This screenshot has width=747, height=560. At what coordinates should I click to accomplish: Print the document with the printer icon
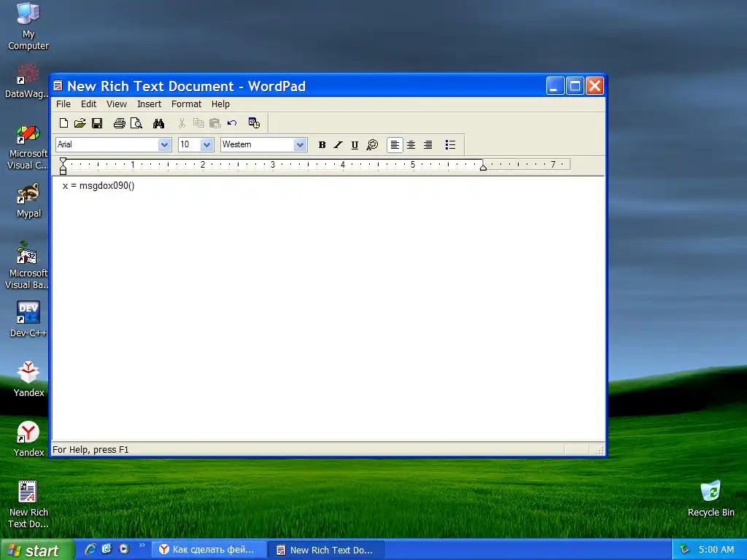tap(119, 123)
